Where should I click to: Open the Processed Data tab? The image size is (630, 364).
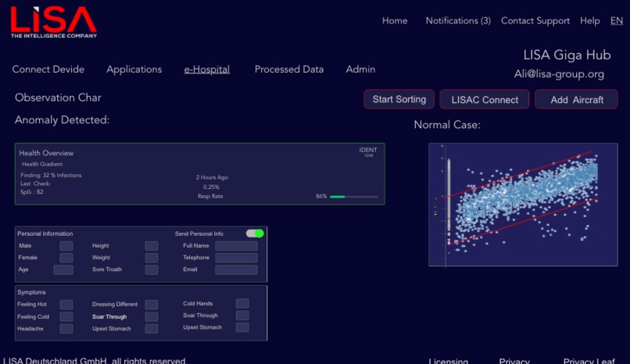point(289,70)
